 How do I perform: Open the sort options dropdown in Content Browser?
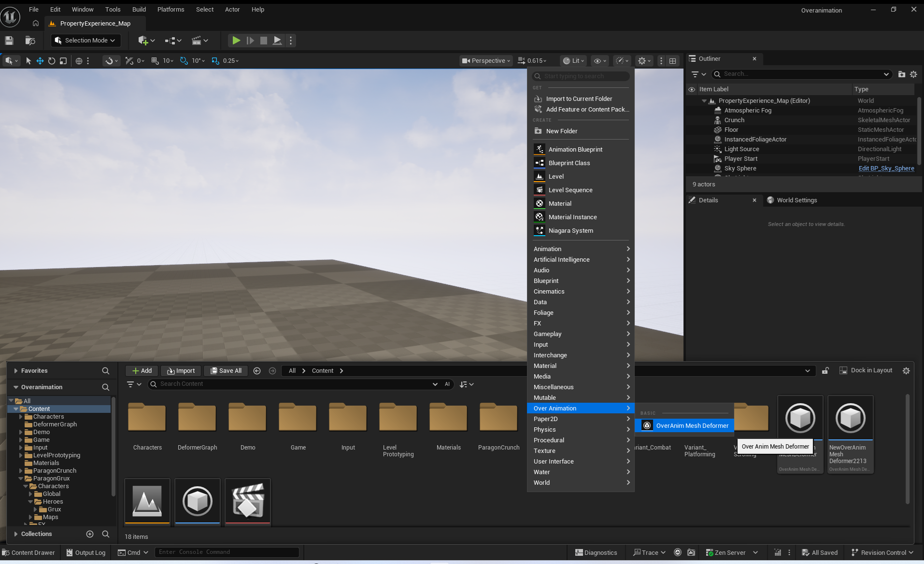pyautogui.click(x=467, y=384)
